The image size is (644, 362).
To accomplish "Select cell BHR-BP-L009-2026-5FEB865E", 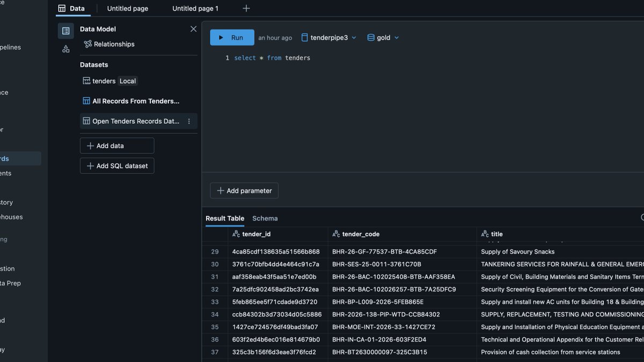I will click(x=402, y=302).
